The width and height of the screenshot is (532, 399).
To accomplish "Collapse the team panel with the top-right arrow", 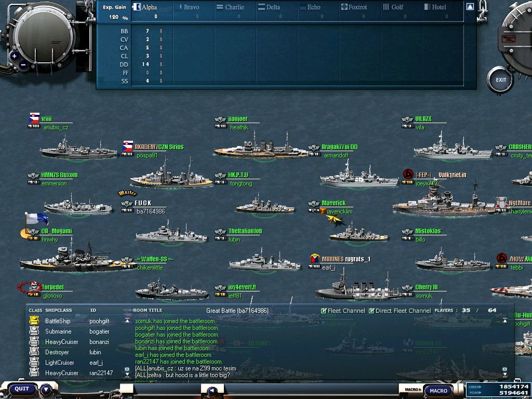I will coord(470,6).
